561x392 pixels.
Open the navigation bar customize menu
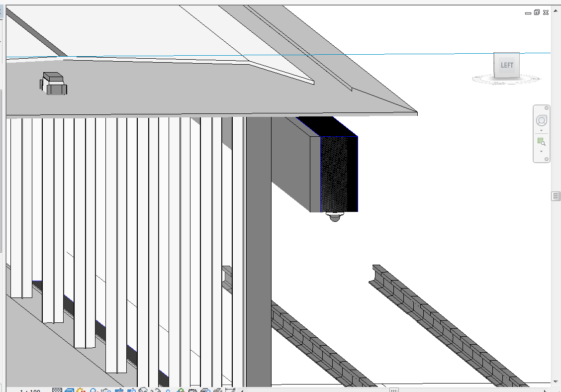coord(547,159)
